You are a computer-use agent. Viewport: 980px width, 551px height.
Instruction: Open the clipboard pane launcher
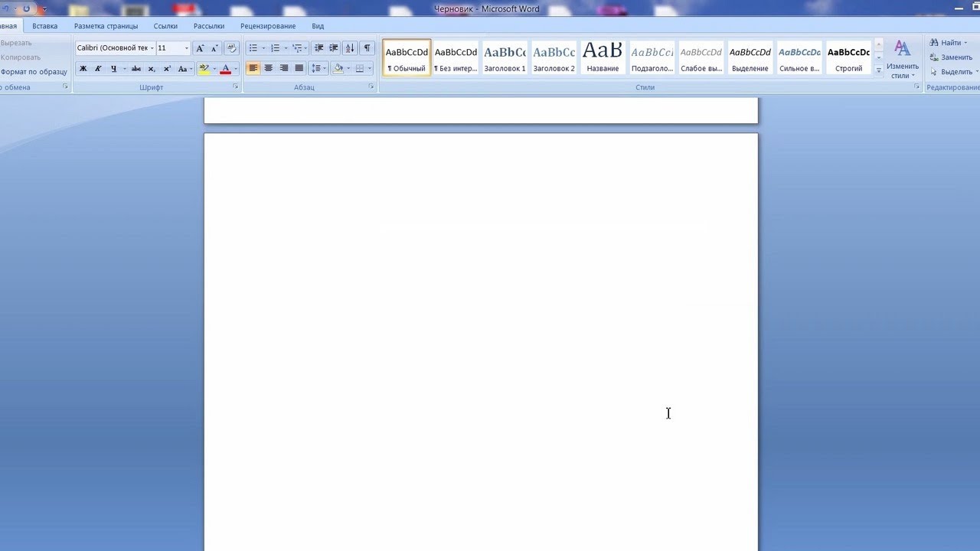pyautogui.click(x=65, y=86)
